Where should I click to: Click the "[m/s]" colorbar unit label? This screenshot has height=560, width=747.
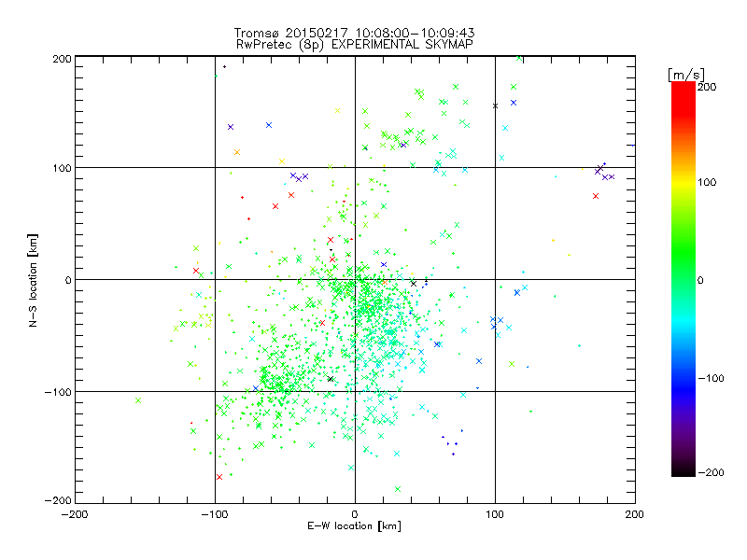[x=685, y=75]
